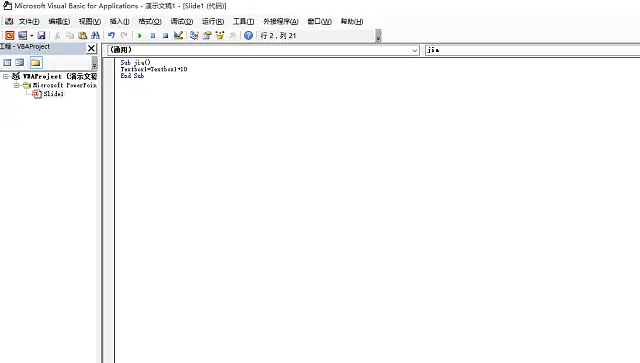The image size is (640, 363).
Task: Toggle Folders view in the project panel
Action: (36, 62)
